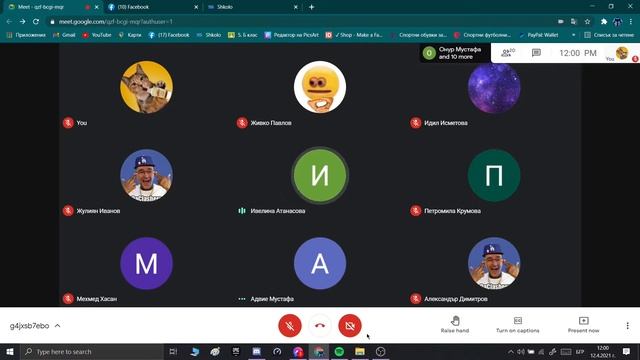Select your cat avatar tile
The image size is (640, 360).
coord(146,87)
